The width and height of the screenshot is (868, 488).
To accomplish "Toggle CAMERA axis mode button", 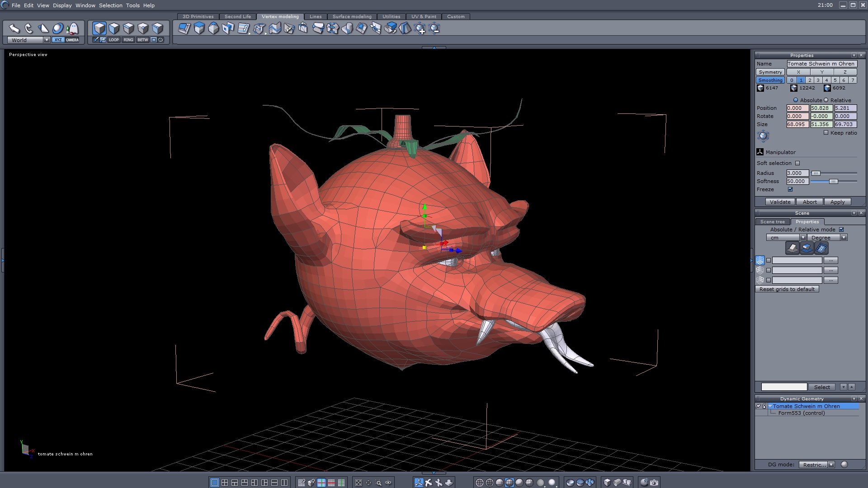I will pos(72,40).
